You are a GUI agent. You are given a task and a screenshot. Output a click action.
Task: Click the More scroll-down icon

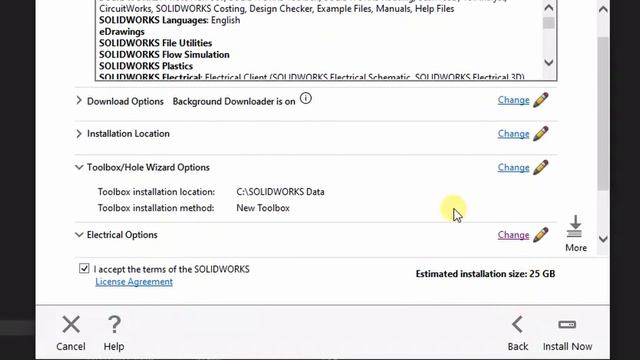pos(576,233)
